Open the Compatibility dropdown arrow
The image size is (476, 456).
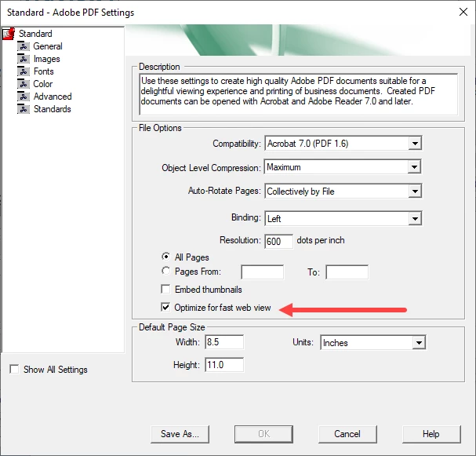click(415, 143)
